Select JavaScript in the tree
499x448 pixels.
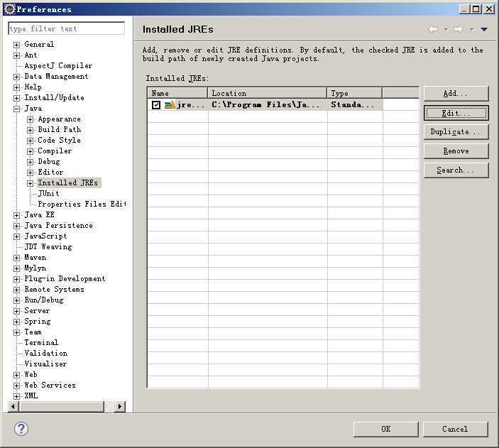pyautogui.click(x=46, y=236)
